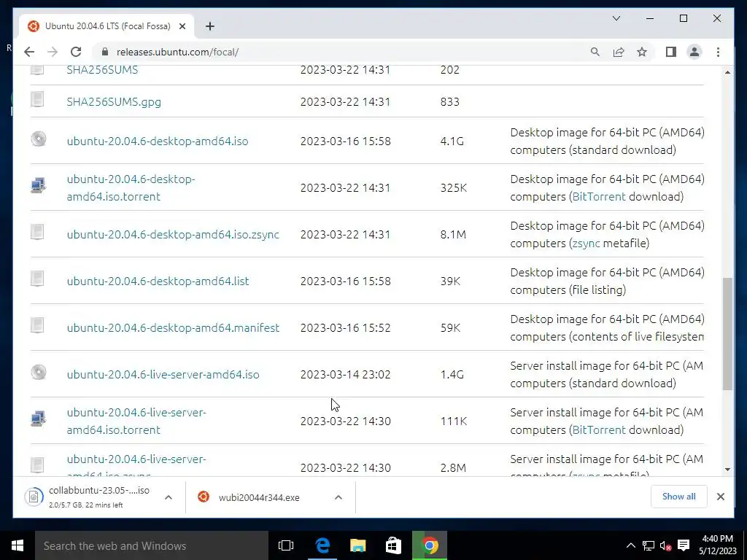Screen dimensions: 747x560
Task: Launch Microsoft Edge from taskbar
Action: click(x=322, y=545)
